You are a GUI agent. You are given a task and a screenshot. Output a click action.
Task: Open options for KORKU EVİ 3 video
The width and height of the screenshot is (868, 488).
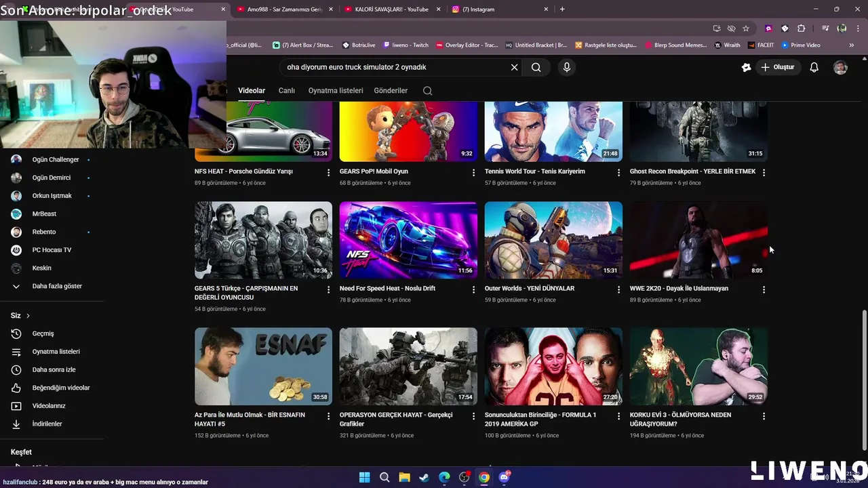click(764, 416)
